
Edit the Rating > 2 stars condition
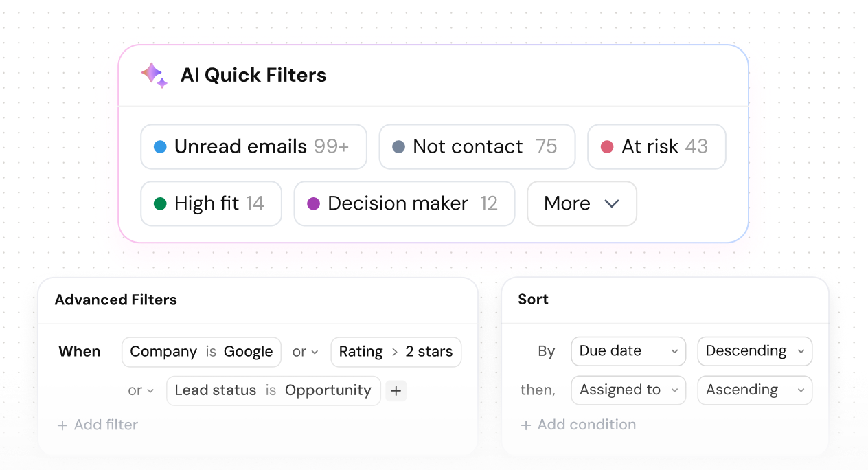tap(395, 352)
